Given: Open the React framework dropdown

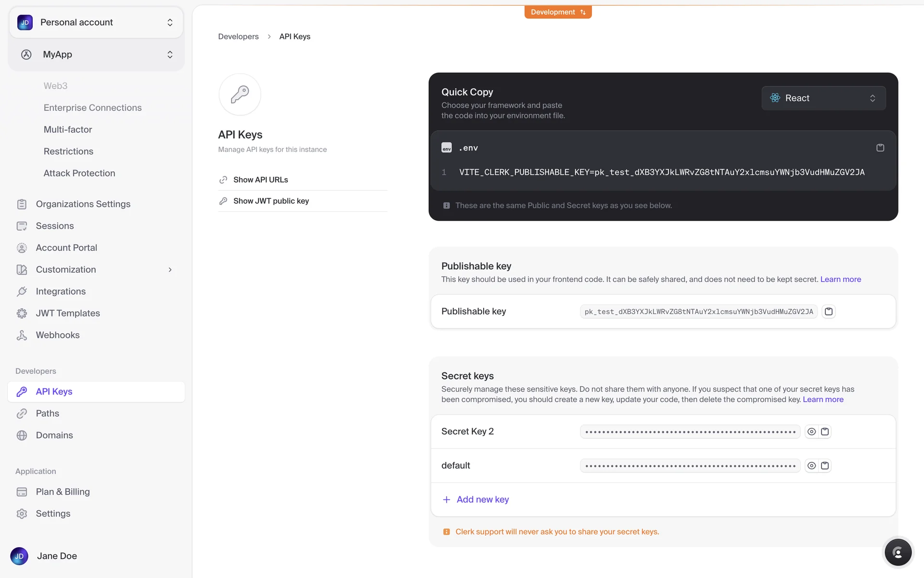Looking at the screenshot, I should tap(823, 98).
